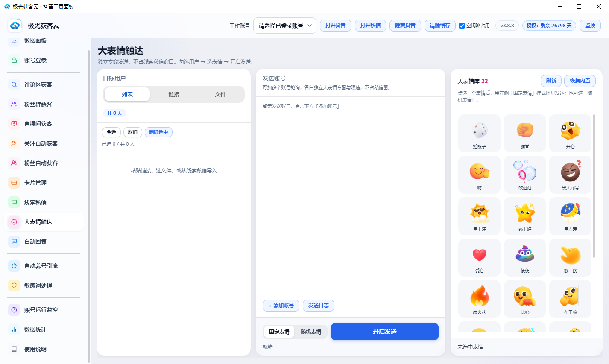Click the v3.8.8 version badge

tap(507, 26)
